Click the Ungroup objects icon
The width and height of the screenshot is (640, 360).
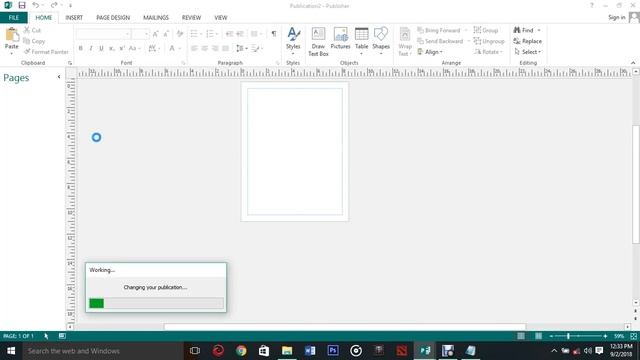click(477, 41)
